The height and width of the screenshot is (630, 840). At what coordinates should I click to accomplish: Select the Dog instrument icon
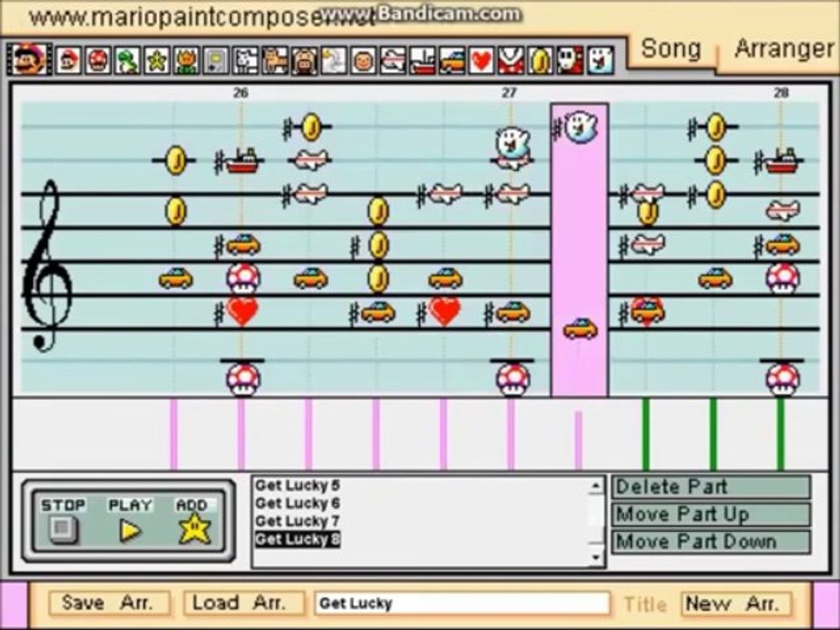pos(245,60)
